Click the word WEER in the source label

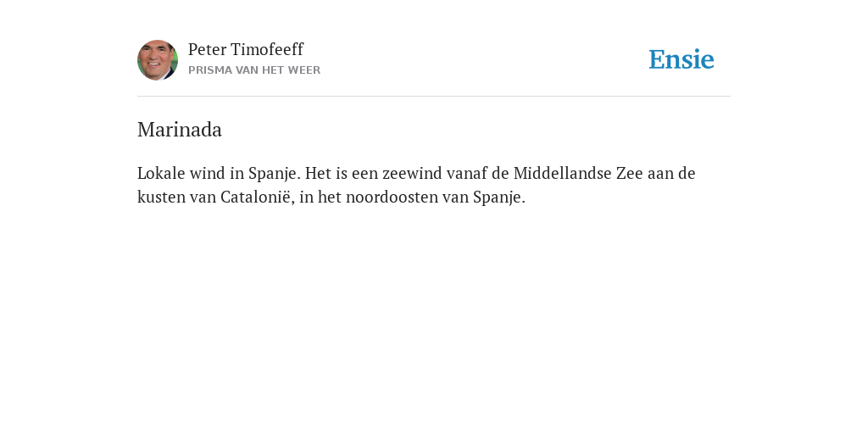[x=304, y=70]
